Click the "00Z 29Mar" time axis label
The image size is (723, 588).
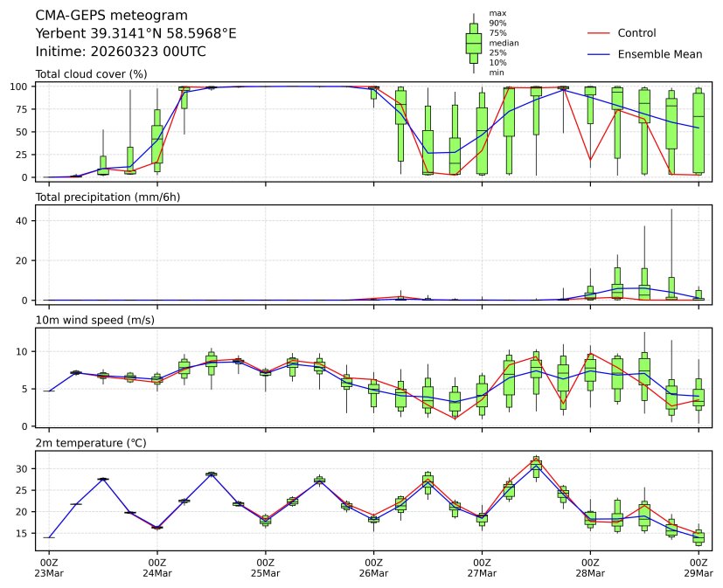(699, 567)
